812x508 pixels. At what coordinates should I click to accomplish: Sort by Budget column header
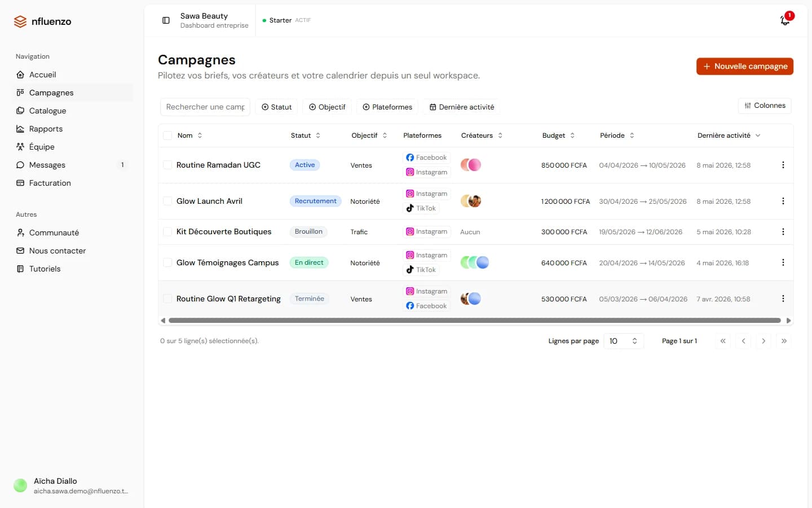(558, 135)
